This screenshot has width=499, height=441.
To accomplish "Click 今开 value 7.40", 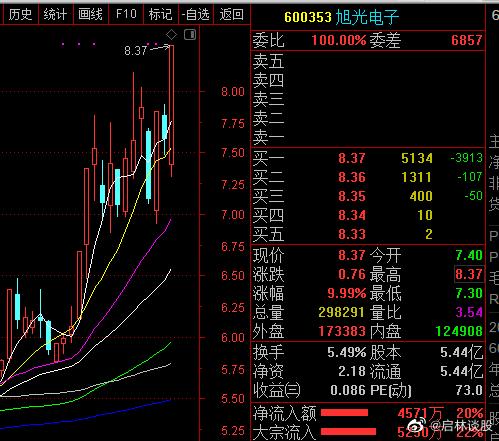I will pyautogui.click(x=469, y=255).
